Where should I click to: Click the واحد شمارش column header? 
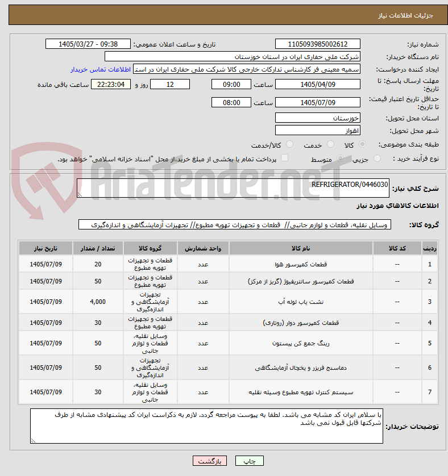click(x=203, y=248)
